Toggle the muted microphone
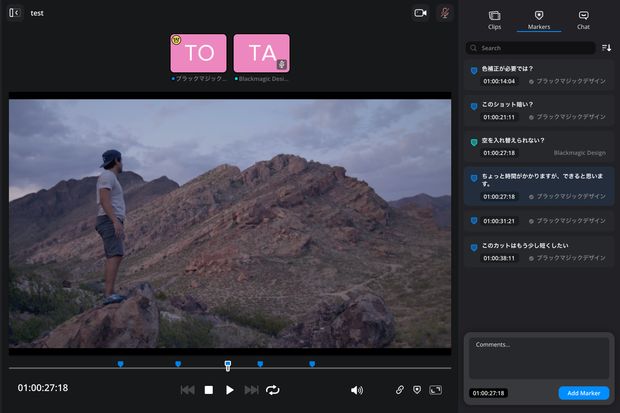 (x=445, y=13)
